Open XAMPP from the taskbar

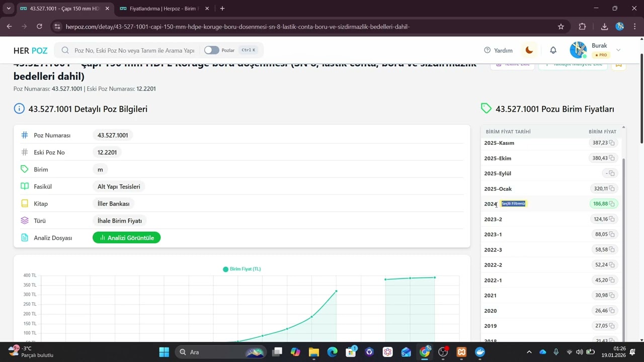tap(461, 352)
